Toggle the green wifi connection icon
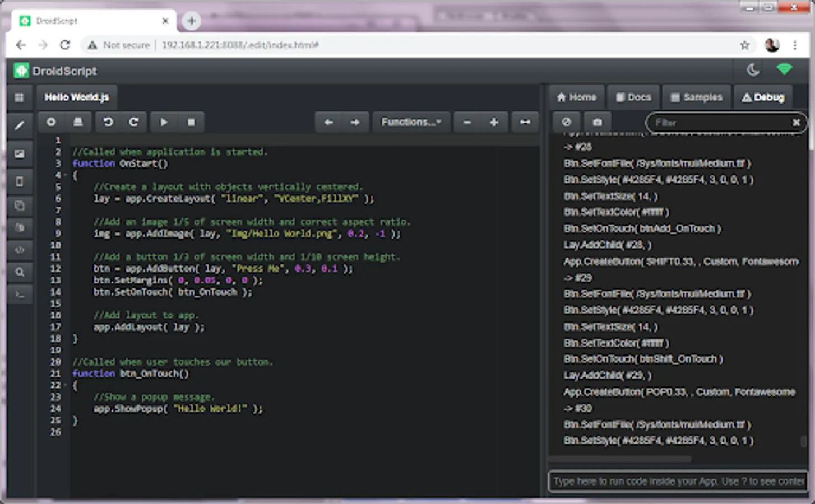This screenshot has width=815, height=504. [x=784, y=70]
